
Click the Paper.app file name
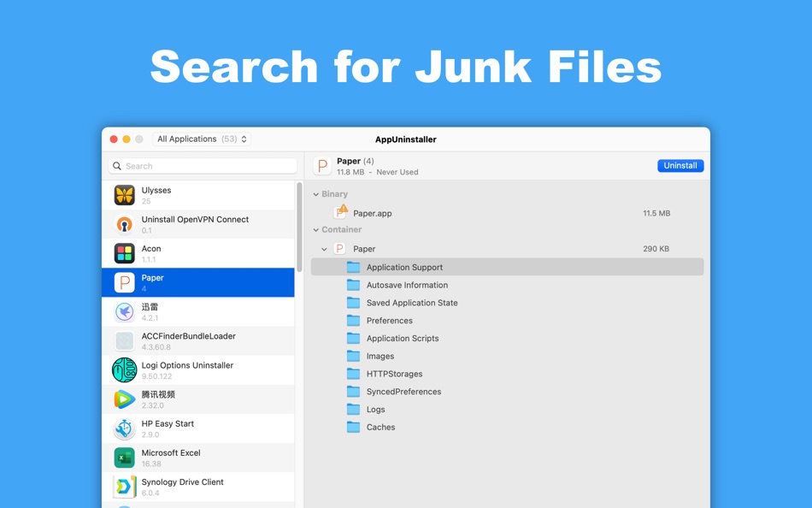(x=373, y=213)
